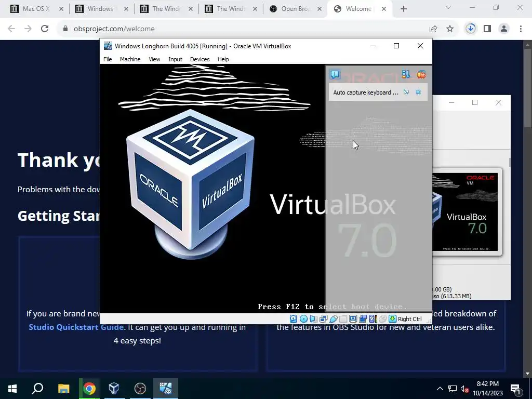532x399 pixels.
Task: Click the browser back arrow
Action: coord(11,29)
